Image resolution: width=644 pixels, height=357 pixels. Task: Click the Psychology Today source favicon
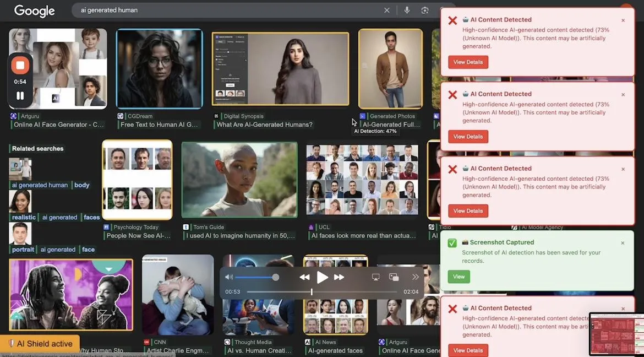106,227
